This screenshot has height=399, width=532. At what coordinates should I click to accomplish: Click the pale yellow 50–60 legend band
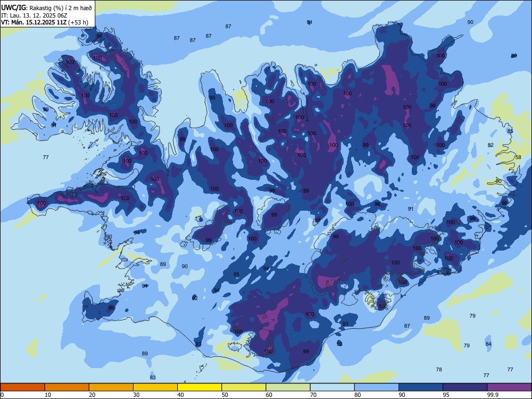pyautogui.click(x=244, y=387)
